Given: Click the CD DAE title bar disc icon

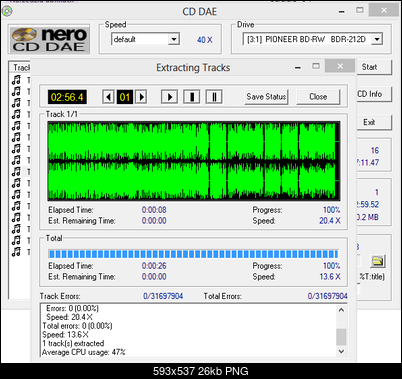Looking at the screenshot, I should coord(7,11).
